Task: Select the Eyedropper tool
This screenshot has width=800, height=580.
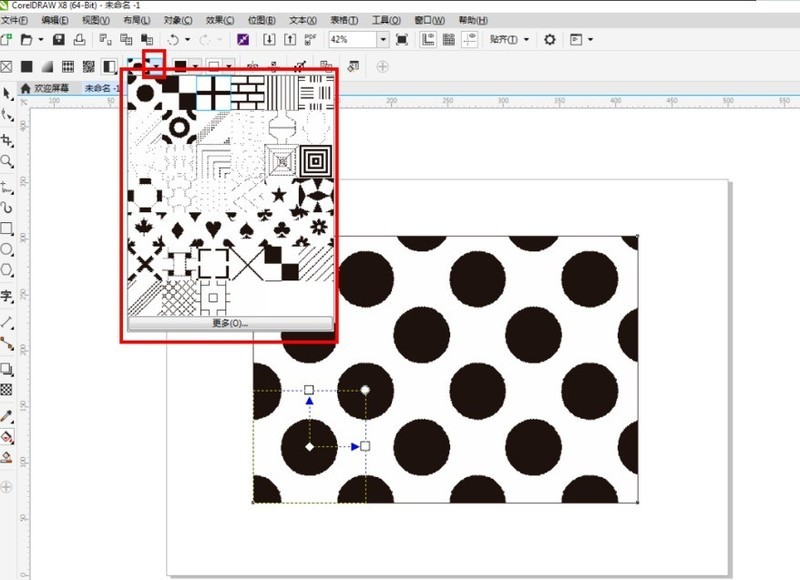Action: 8,415
